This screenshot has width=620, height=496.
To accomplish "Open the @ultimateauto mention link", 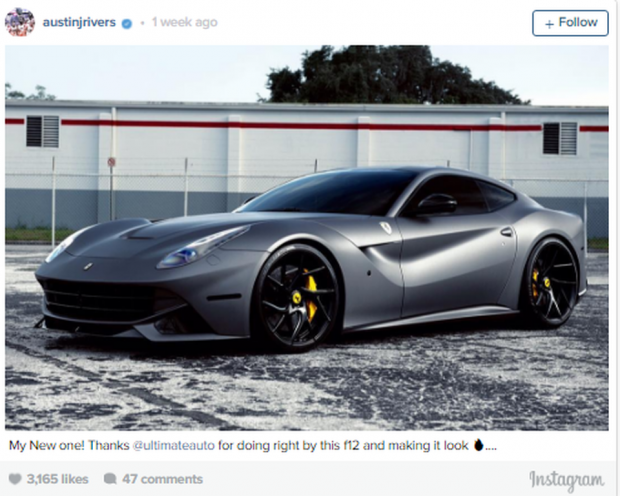I will (174, 445).
